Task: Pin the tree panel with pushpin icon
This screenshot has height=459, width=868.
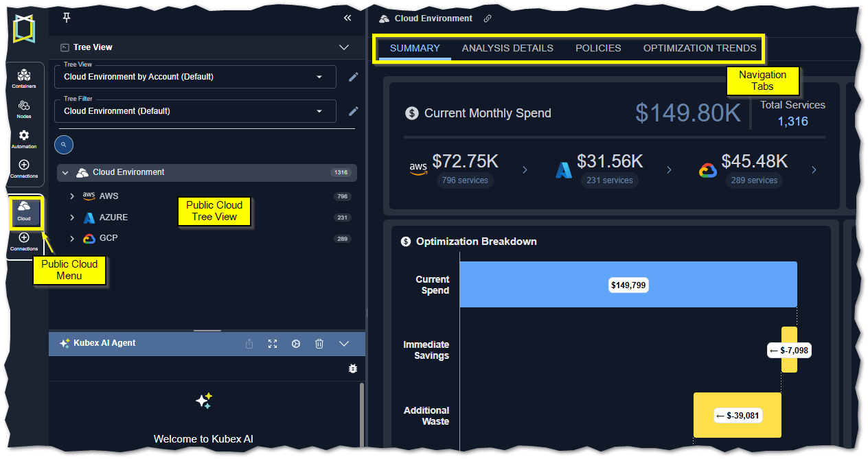Action: pos(67,17)
